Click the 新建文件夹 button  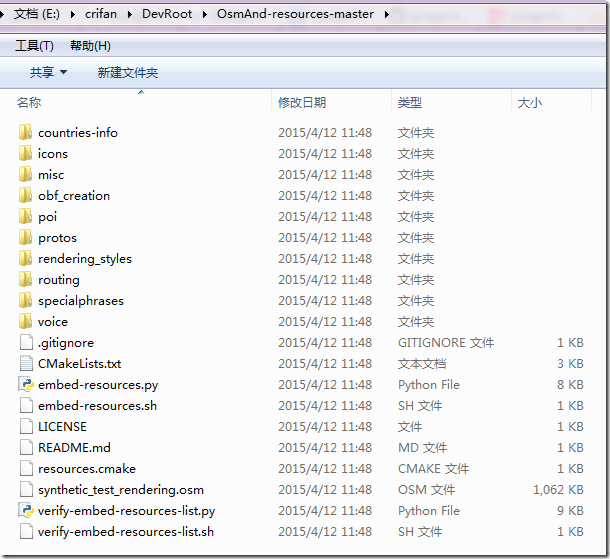[128, 72]
